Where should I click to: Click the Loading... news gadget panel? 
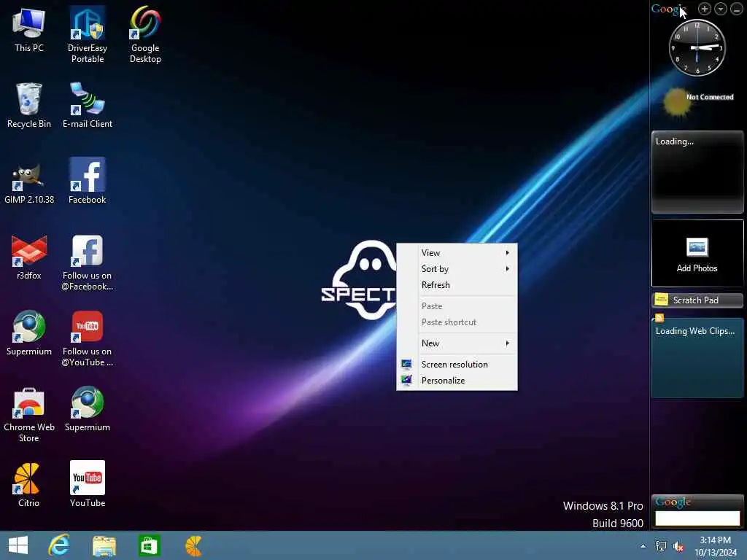coord(697,171)
